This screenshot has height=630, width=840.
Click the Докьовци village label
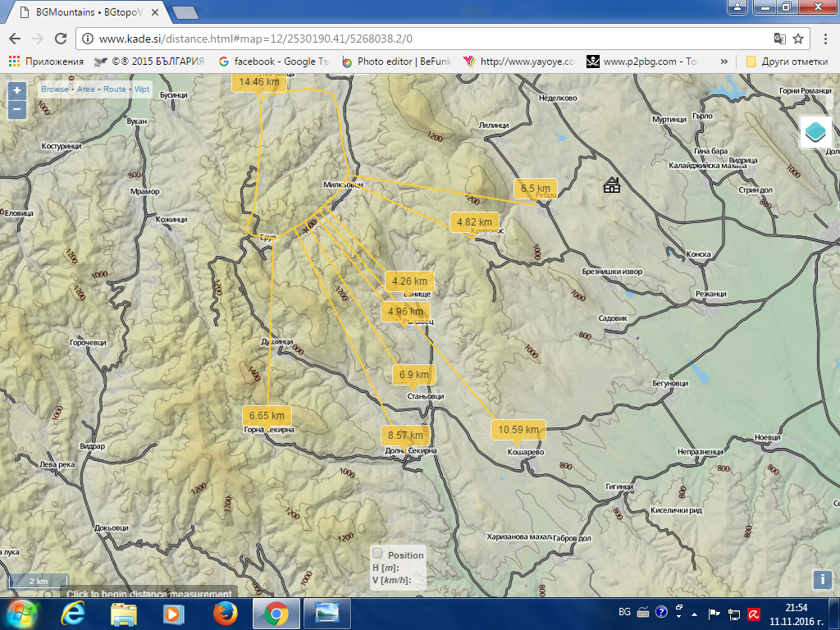point(112,528)
